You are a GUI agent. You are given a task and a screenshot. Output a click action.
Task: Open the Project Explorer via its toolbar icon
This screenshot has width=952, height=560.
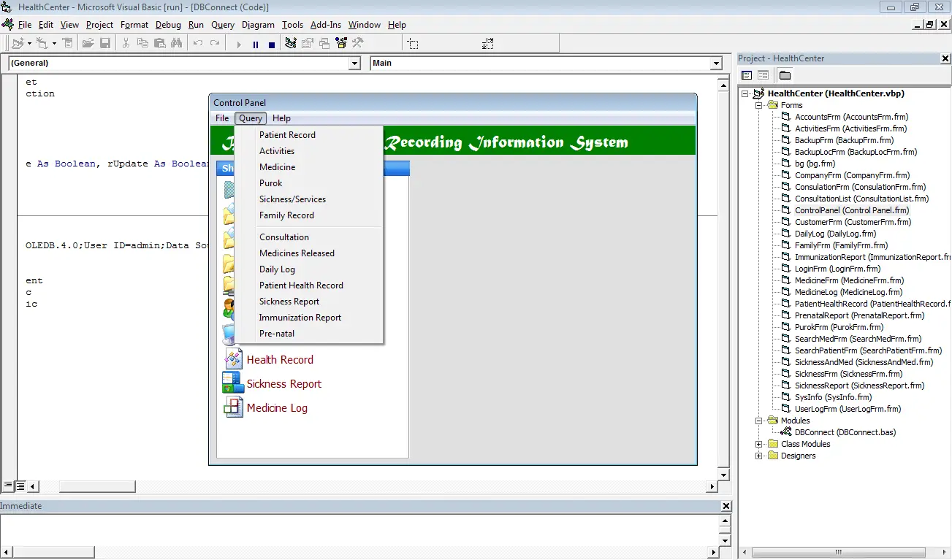click(x=291, y=44)
